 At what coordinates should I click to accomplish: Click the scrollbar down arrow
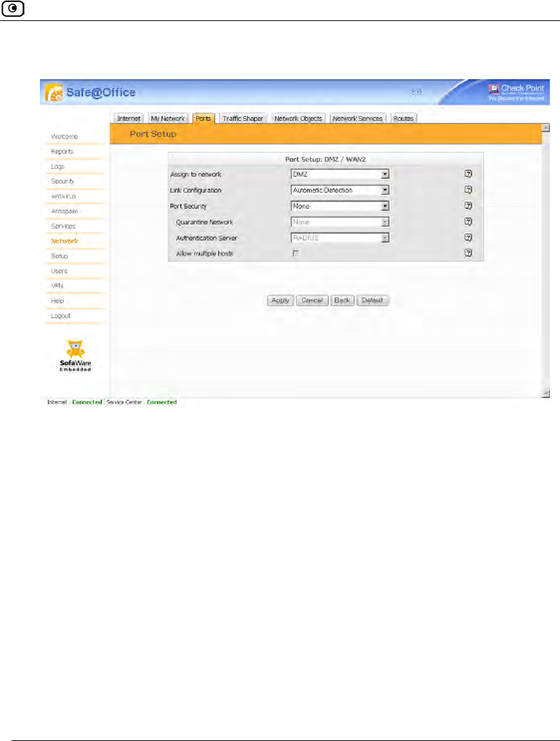tap(546, 393)
